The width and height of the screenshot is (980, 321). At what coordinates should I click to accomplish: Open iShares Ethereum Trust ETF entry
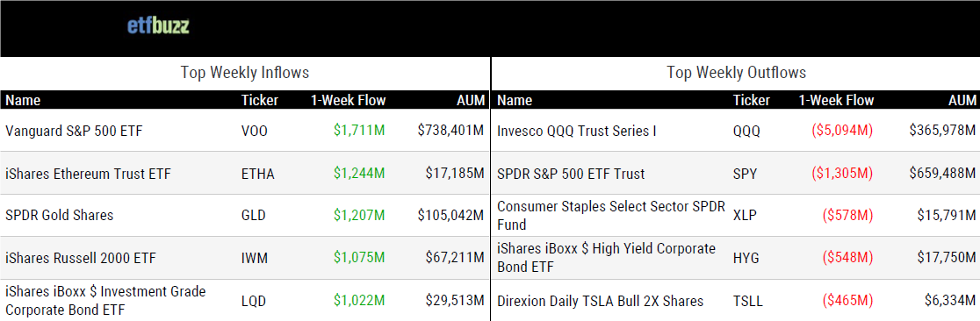pyautogui.click(x=88, y=173)
